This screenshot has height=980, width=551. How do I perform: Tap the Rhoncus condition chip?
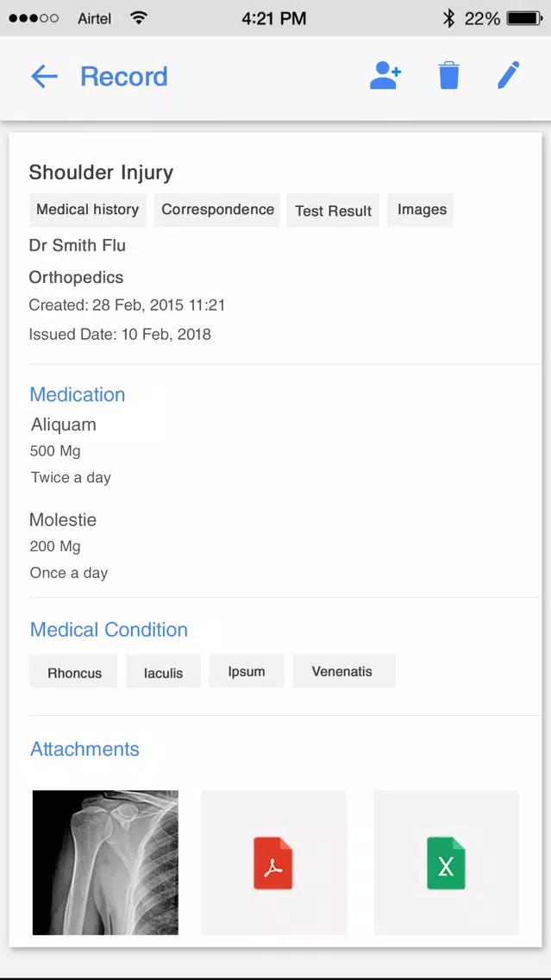(x=74, y=672)
